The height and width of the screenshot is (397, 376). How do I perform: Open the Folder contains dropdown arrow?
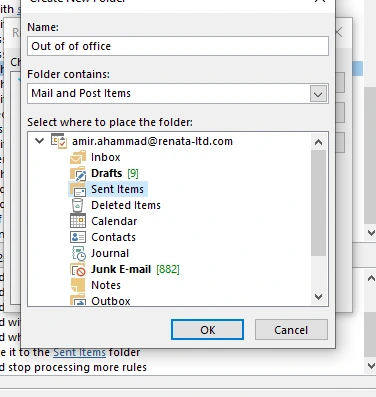pyautogui.click(x=318, y=94)
